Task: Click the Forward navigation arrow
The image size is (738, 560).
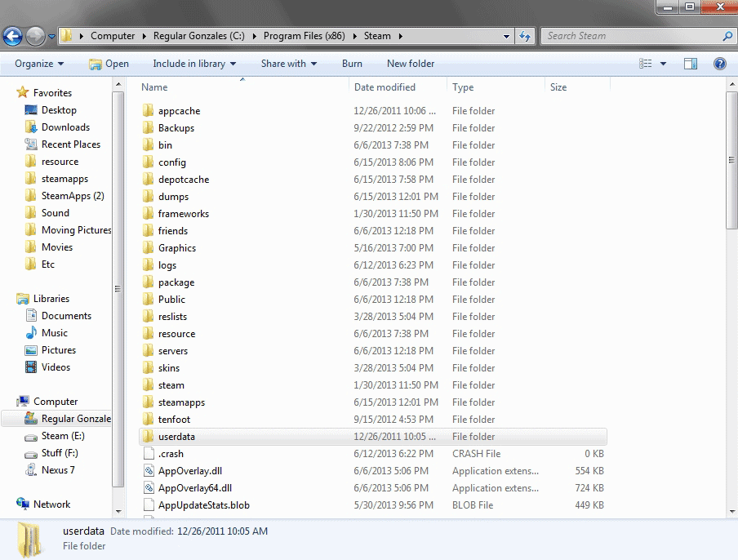Action: pyautogui.click(x=35, y=36)
